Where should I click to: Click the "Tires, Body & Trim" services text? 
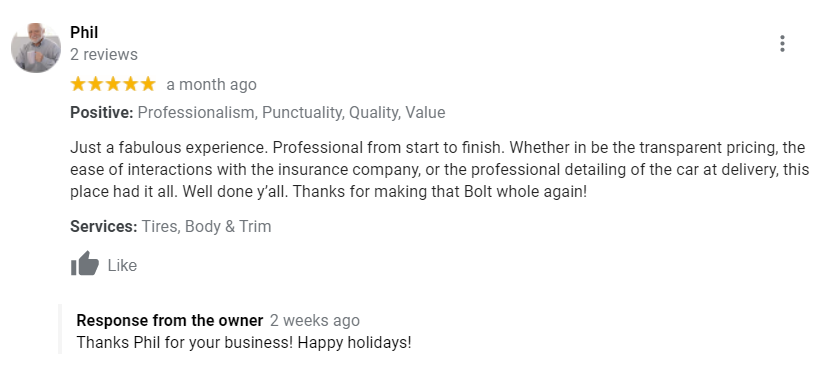click(206, 226)
